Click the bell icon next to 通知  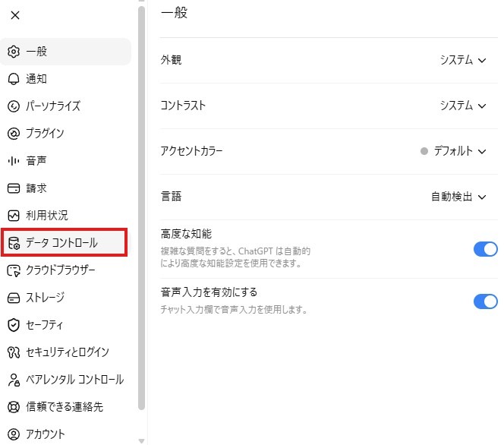pyautogui.click(x=14, y=79)
